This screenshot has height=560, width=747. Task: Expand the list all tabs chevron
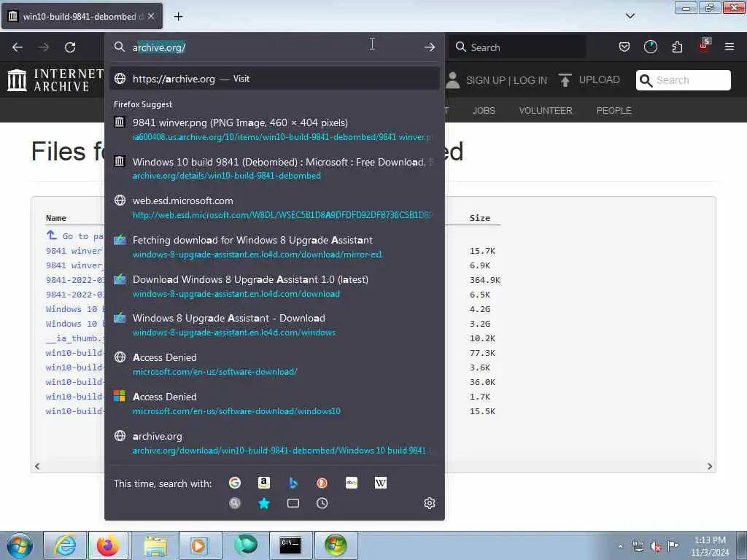pos(630,16)
